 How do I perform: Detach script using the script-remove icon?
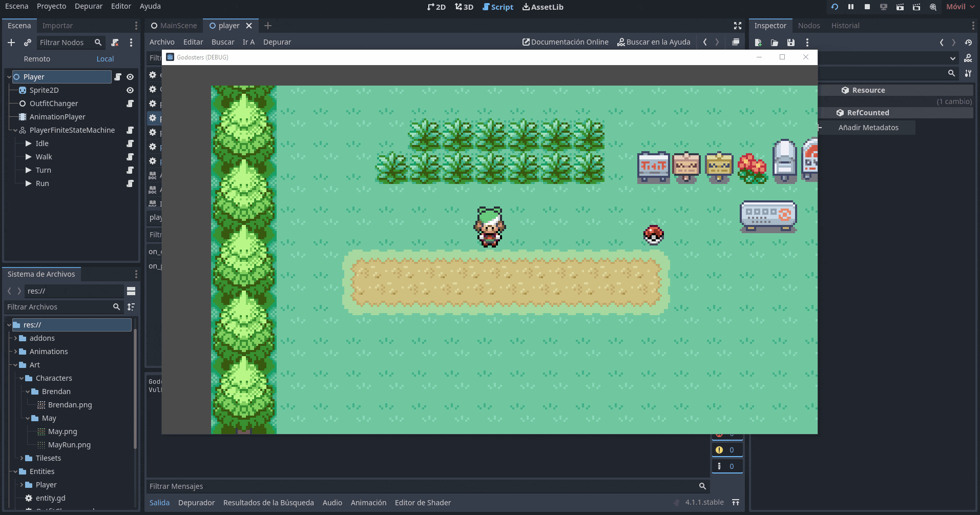[x=115, y=43]
